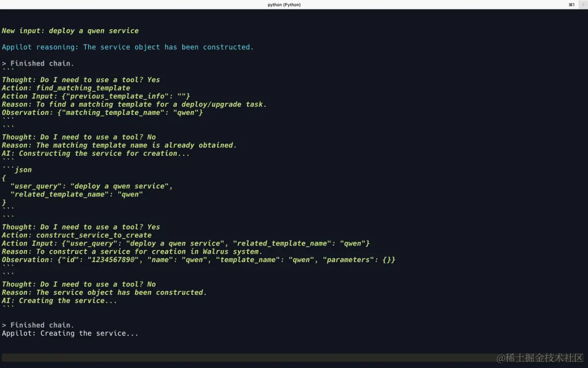
Task: Click the ⌘1 tab shortcut label
Action: tap(572, 4)
